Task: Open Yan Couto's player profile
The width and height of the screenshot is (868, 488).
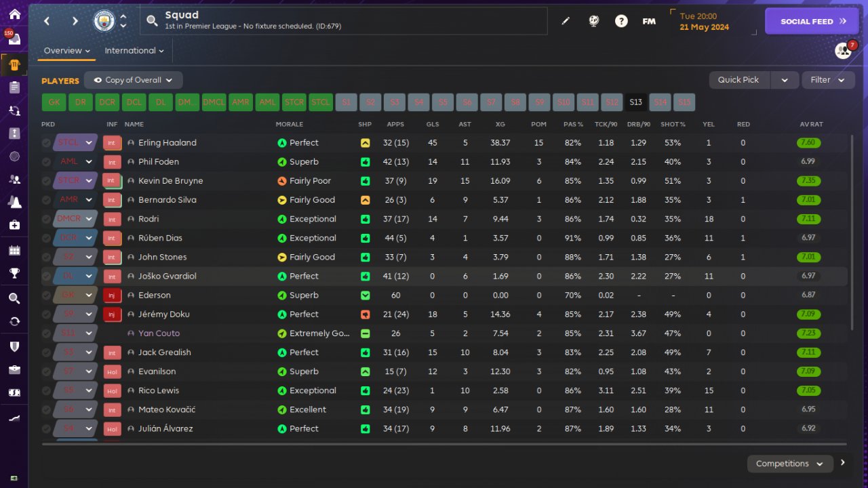Action: 159,333
